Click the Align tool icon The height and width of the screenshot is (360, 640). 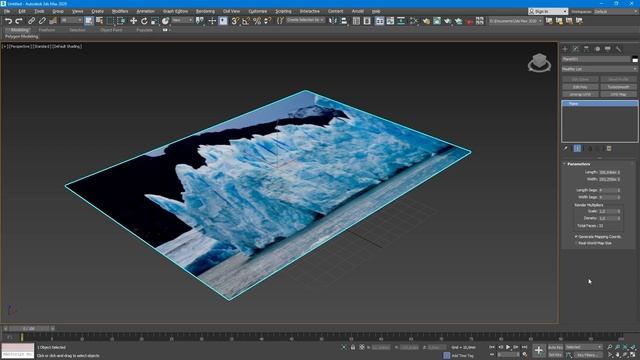coord(344,21)
